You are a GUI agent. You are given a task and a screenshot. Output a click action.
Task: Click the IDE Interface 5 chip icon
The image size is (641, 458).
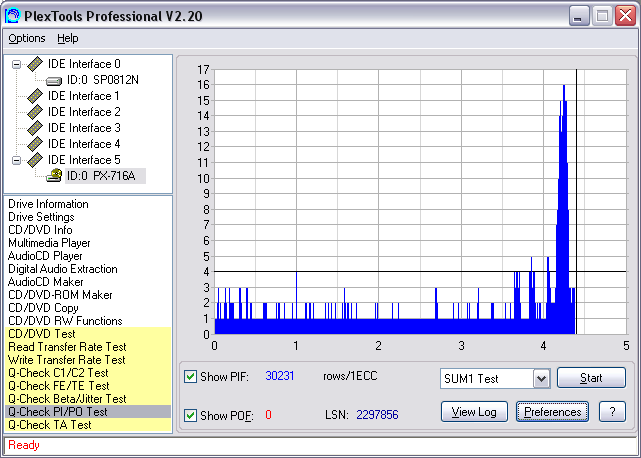[35, 160]
